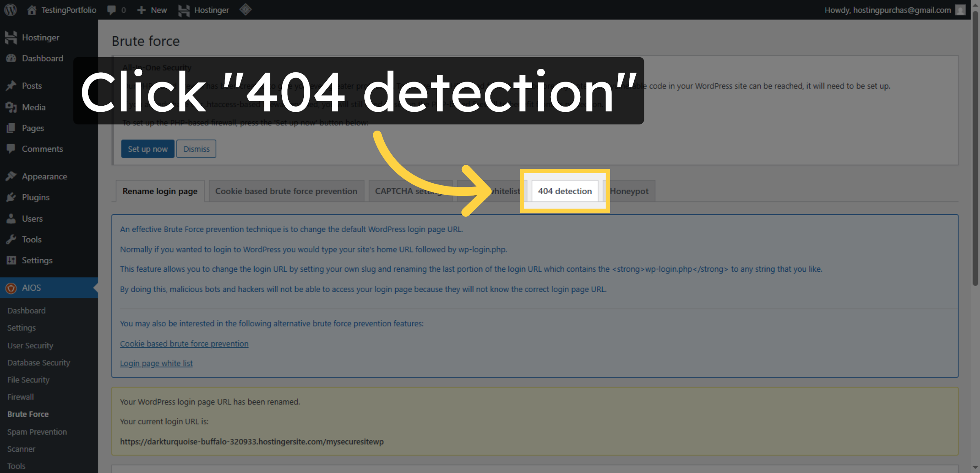The height and width of the screenshot is (473, 980).
Task: Switch to the 404 detection tab
Action: (x=565, y=191)
